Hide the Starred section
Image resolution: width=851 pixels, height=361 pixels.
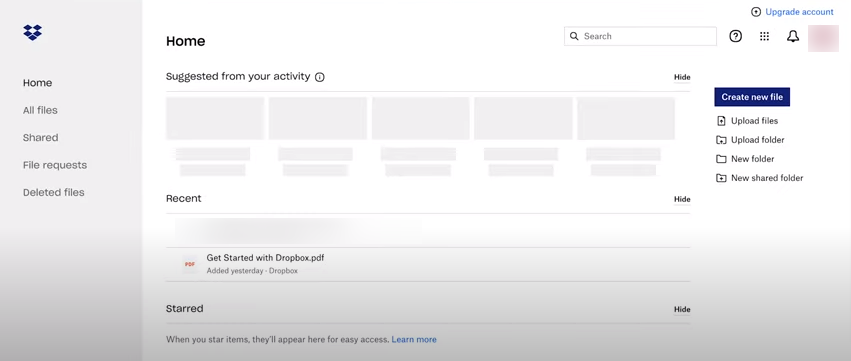coord(682,309)
